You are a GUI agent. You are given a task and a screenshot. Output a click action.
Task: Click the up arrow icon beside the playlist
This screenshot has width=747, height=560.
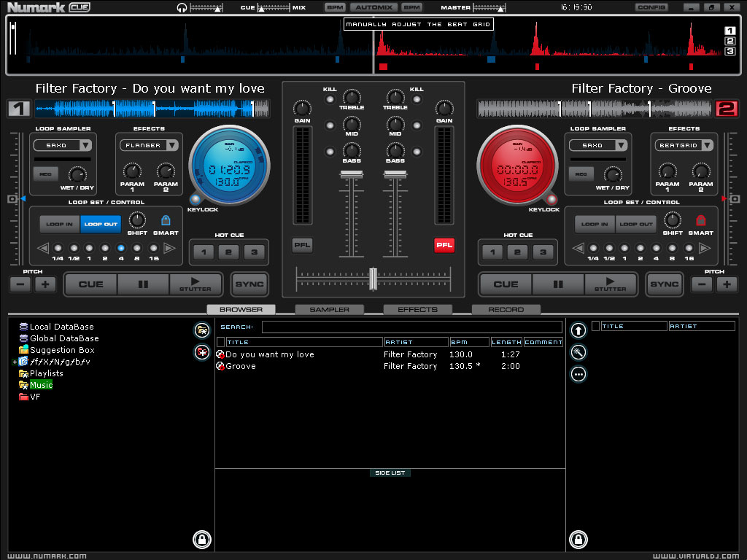578,330
